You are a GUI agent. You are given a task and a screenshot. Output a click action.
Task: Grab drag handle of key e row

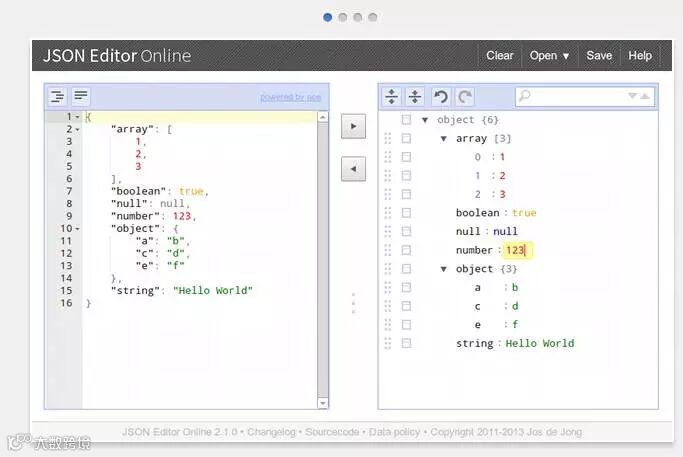[388, 325]
